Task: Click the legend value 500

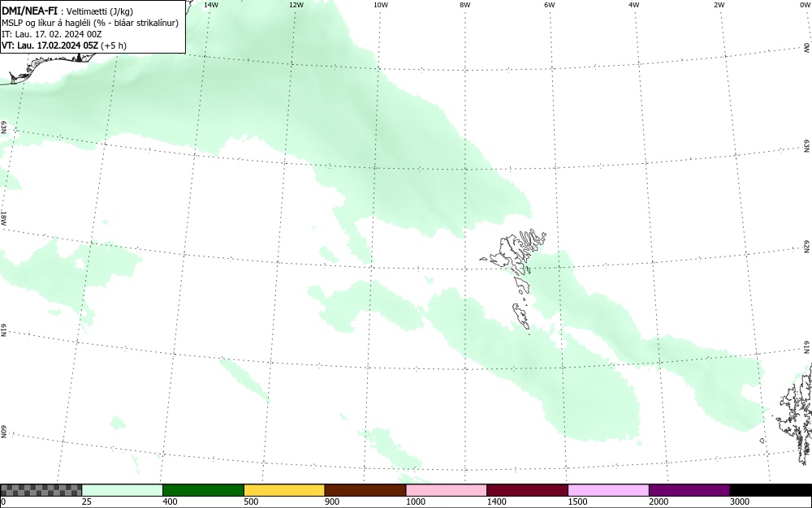Action: tap(251, 502)
